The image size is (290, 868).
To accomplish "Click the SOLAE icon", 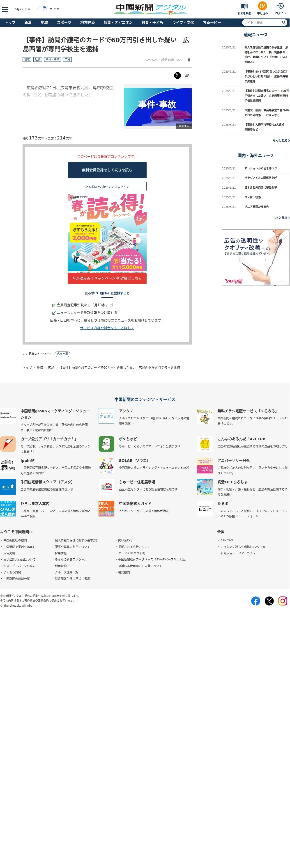I will point(106,466).
